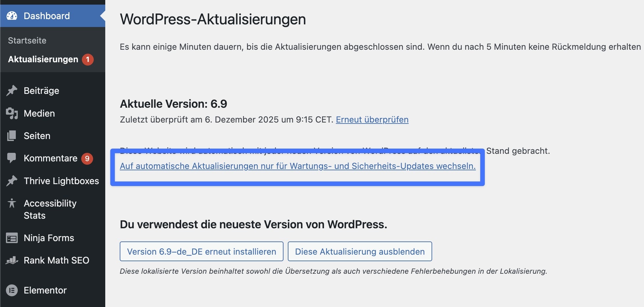Click the Elementor E icon

coord(12,290)
